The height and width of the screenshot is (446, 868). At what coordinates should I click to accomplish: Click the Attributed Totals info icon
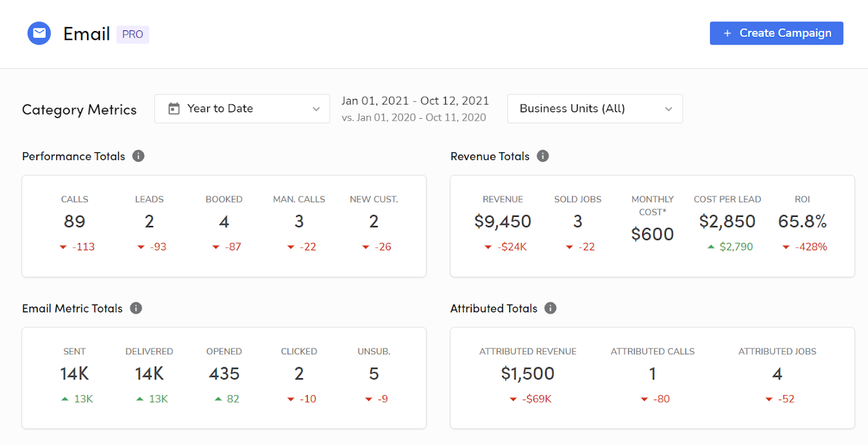550,309
